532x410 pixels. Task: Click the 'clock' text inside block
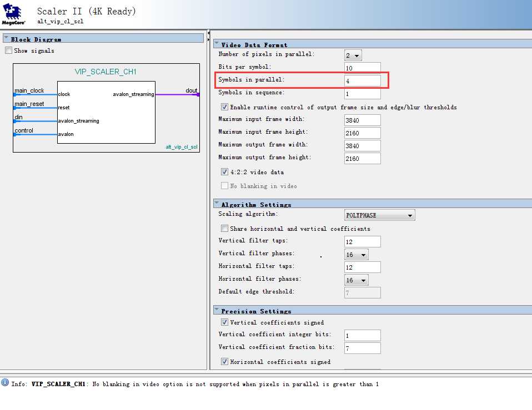64,94
